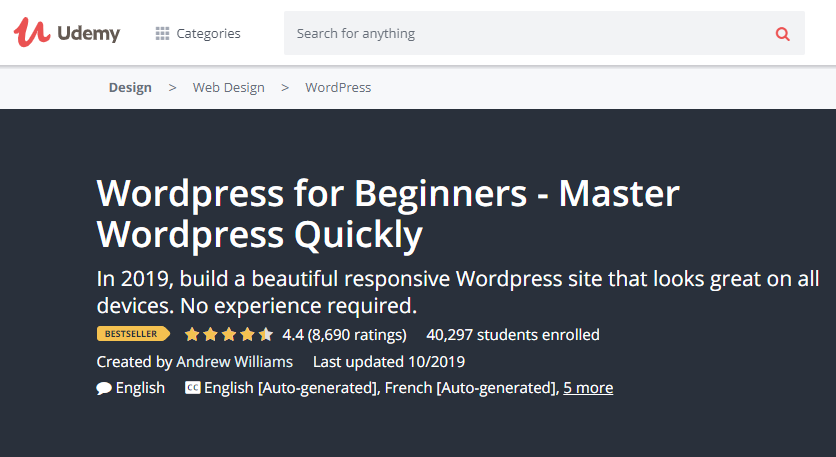Go to Web Design breadcrumb

(229, 87)
